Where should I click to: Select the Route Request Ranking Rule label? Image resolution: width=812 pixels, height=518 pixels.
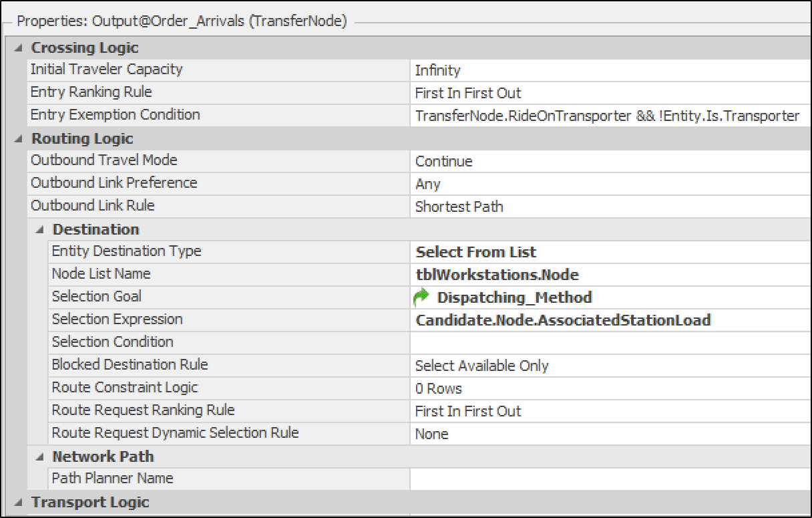pos(143,410)
